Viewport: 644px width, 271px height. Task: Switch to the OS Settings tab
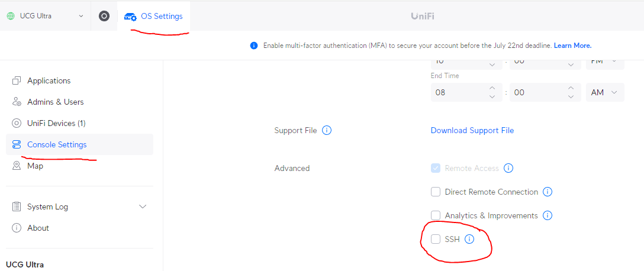[154, 17]
